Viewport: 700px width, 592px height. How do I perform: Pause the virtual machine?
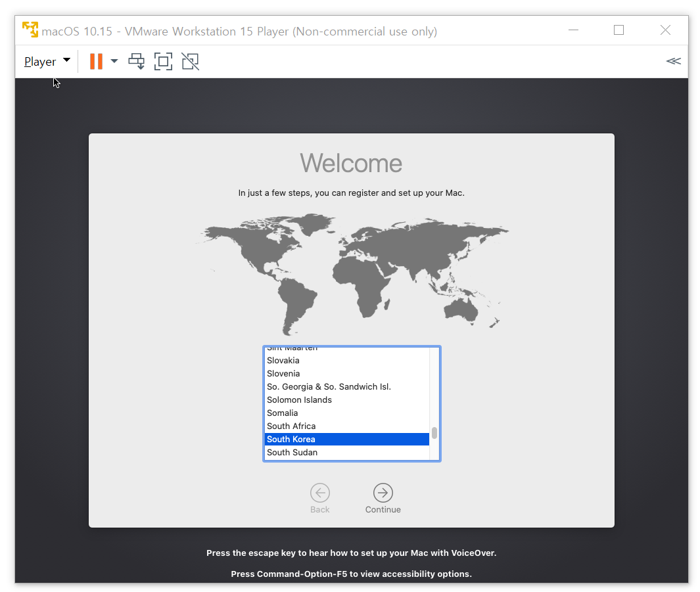tap(96, 61)
